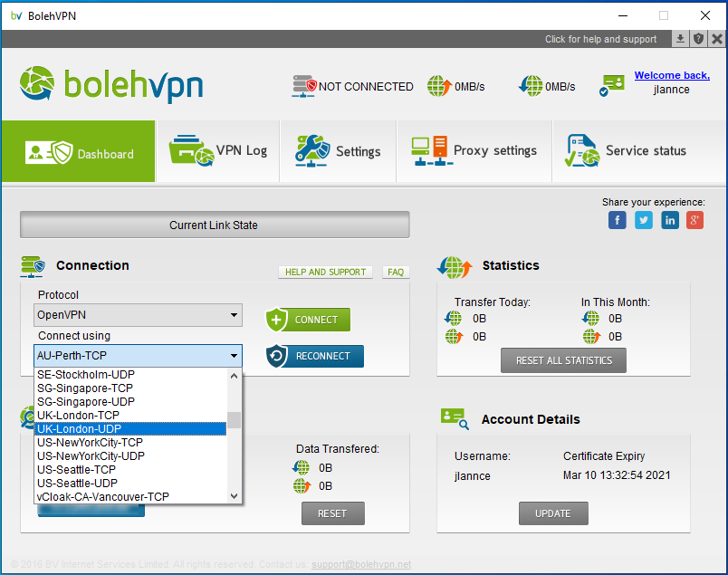Click server list scrollbar down arrow
The width and height of the screenshot is (728, 575).
click(234, 496)
